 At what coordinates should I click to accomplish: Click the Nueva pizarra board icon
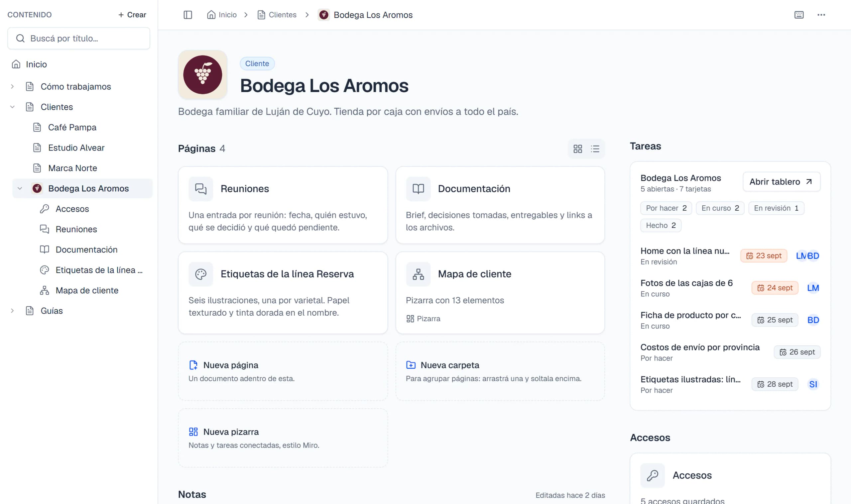(x=193, y=432)
